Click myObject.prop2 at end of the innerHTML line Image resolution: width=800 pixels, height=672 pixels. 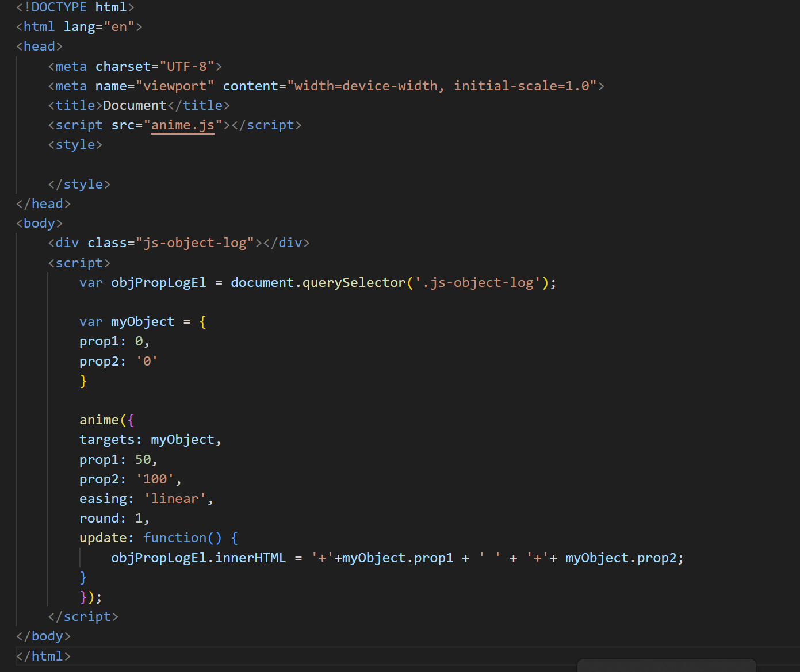[621, 558]
